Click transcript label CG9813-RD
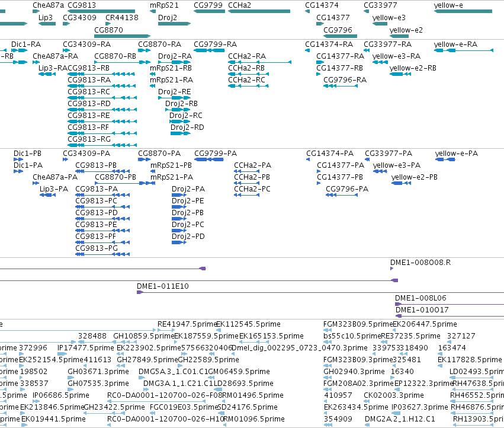The height and width of the screenshot is (428, 504). pos(89,103)
